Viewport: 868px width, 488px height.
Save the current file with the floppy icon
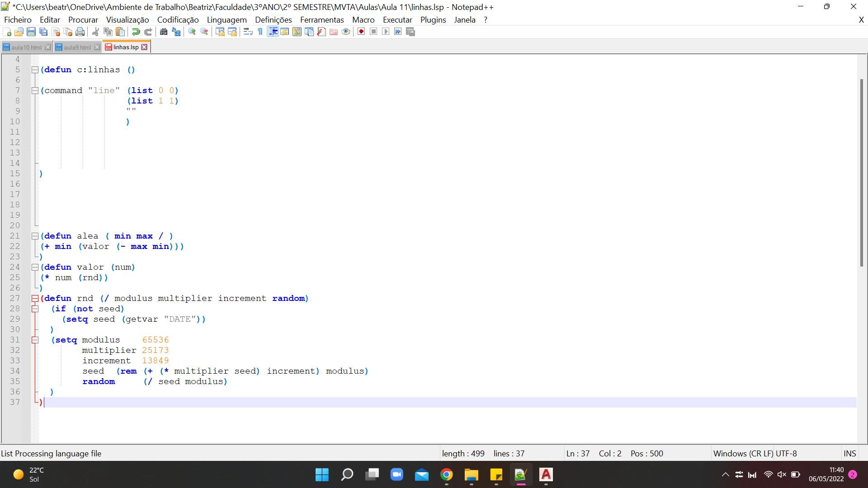point(31,32)
